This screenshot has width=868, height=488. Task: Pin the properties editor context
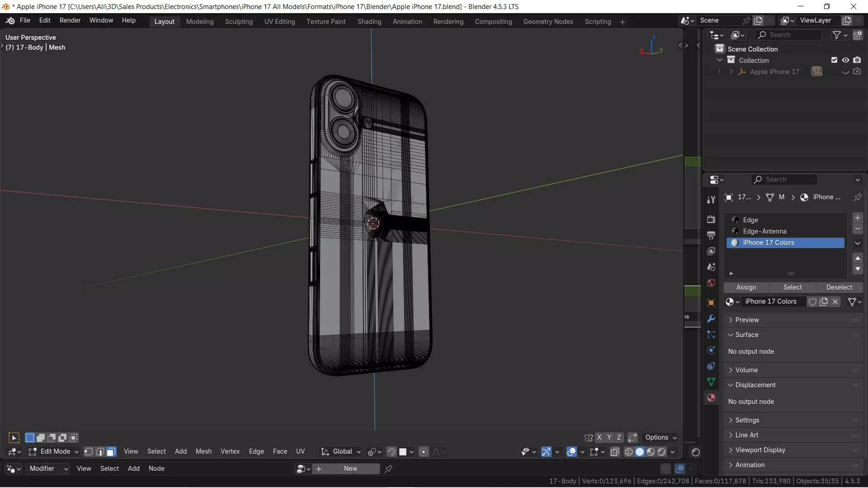tap(857, 197)
